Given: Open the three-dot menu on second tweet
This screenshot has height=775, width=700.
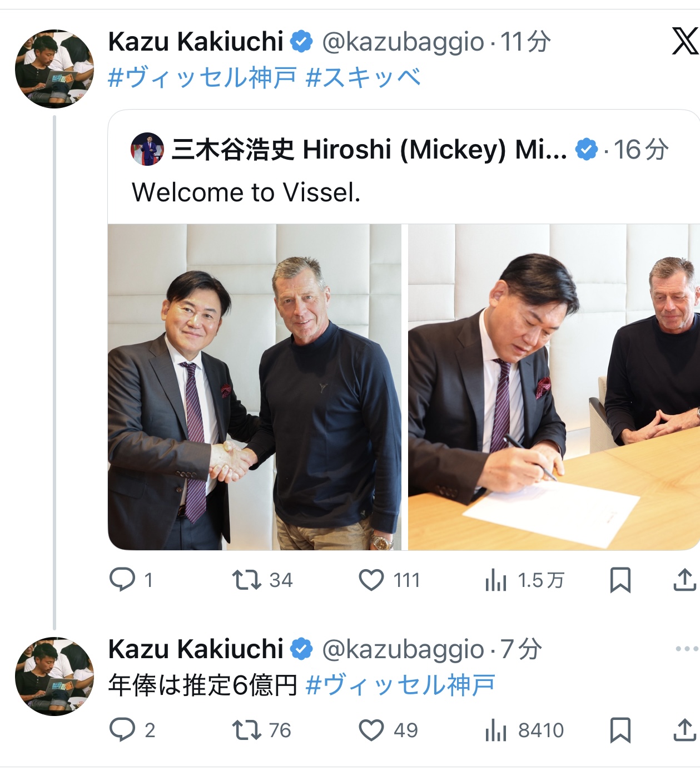Looking at the screenshot, I should (x=687, y=649).
